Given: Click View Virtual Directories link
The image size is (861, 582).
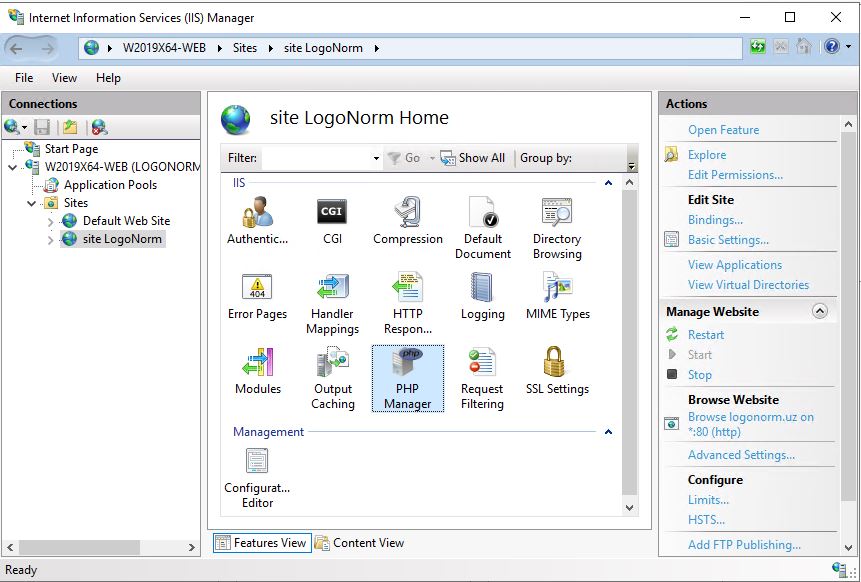Looking at the screenshot, I should coord(748,285).
